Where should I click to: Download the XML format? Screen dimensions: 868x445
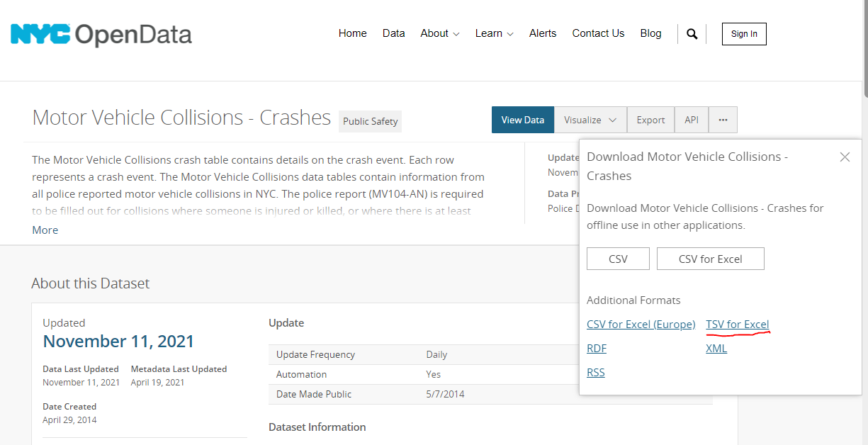click(716, 349)
